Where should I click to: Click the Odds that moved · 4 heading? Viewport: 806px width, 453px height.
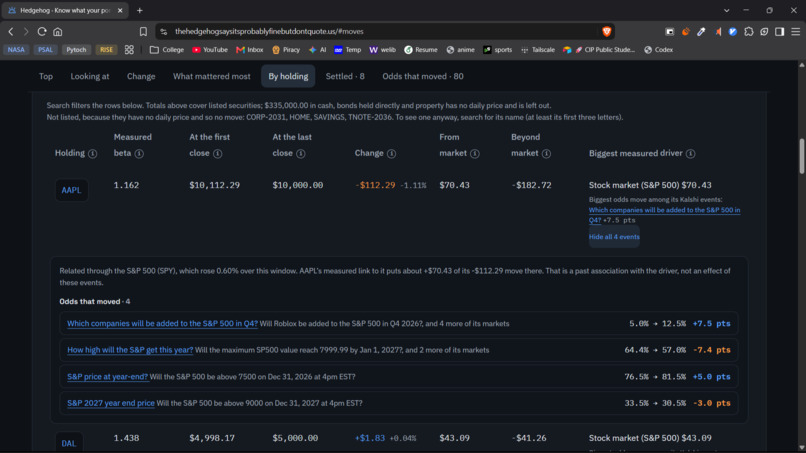tap(95, 302)
